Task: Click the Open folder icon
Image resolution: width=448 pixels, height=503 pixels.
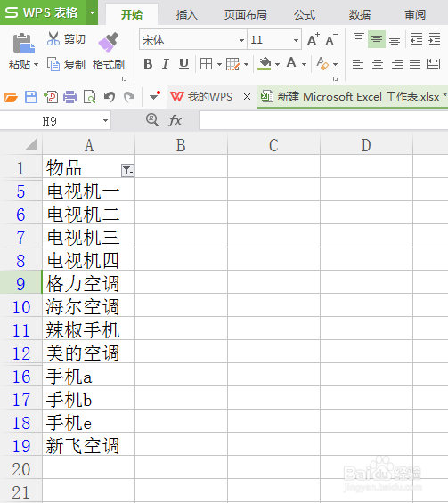Action: (11, 97)
